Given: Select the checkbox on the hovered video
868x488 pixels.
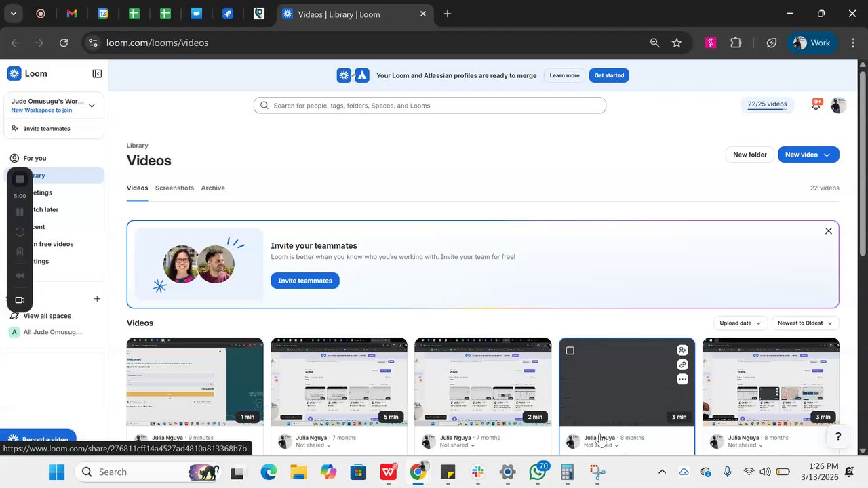Looking at the screenshot, I should click(570, 350).
